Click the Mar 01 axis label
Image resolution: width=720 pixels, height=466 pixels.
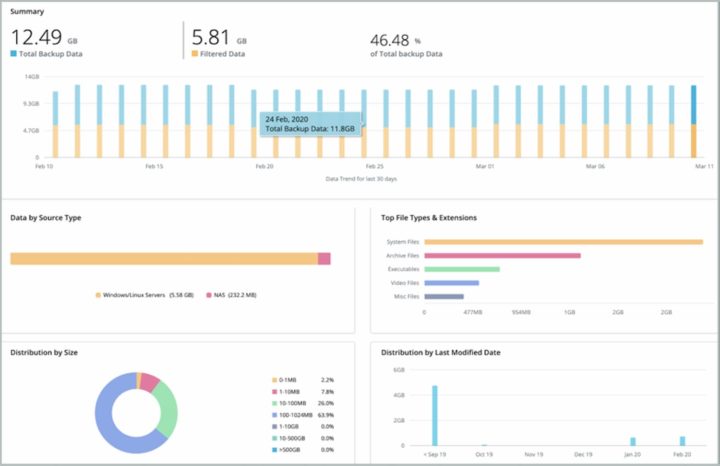coord(485,166)
